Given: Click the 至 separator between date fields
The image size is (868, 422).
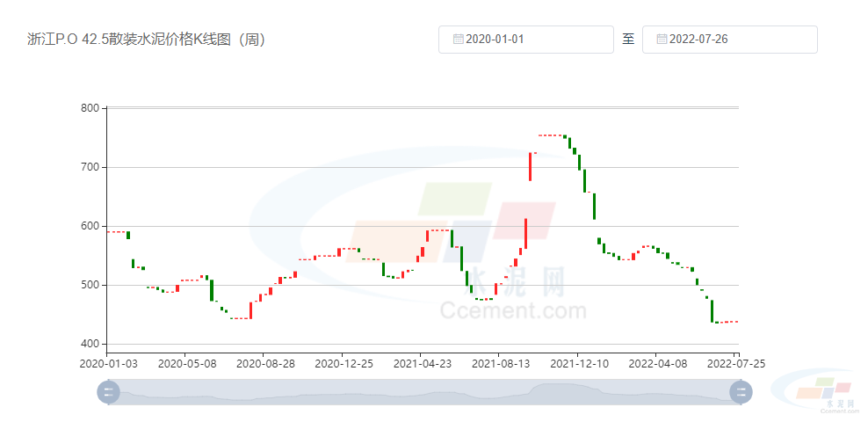Looking at the screenshot, I should (x=628, y=40).
